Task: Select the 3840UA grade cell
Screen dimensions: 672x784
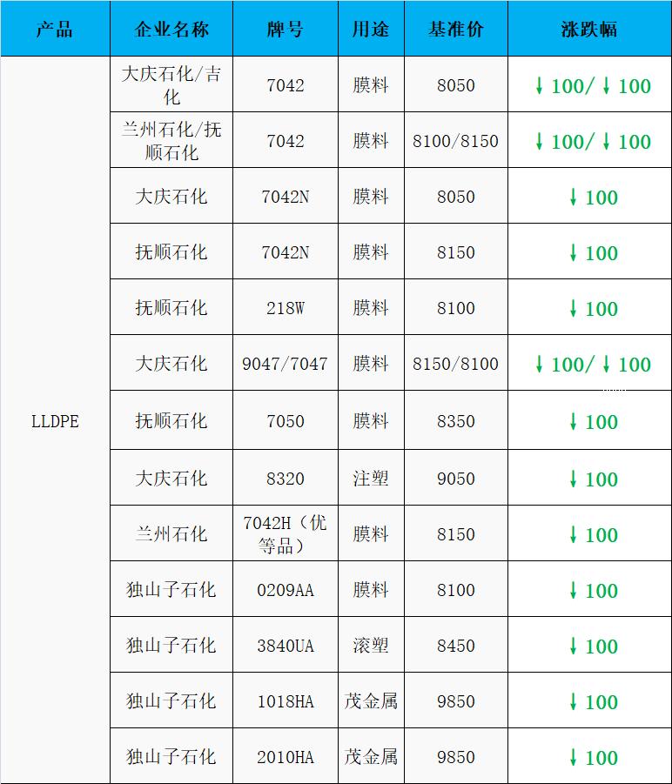Action: (x=285, y=646)
